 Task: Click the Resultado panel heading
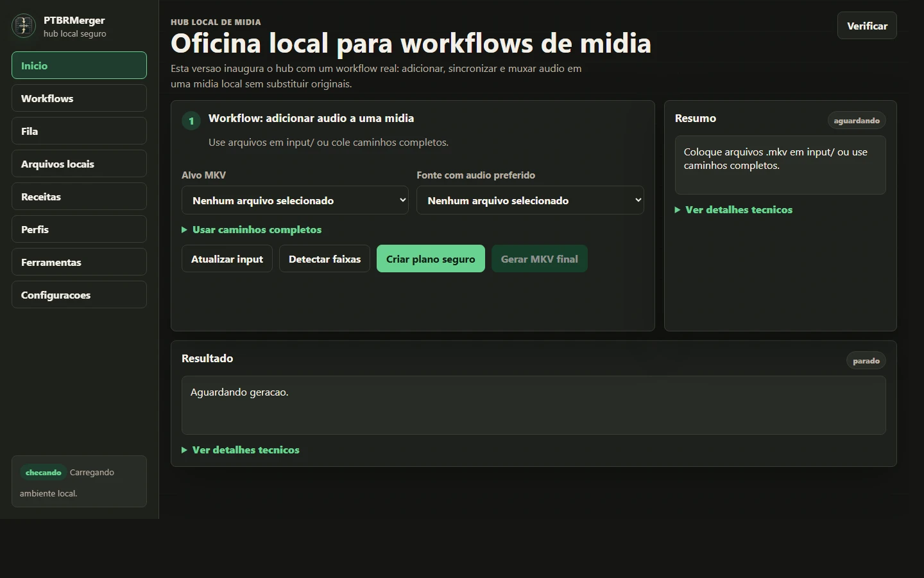tap(207, 358)
